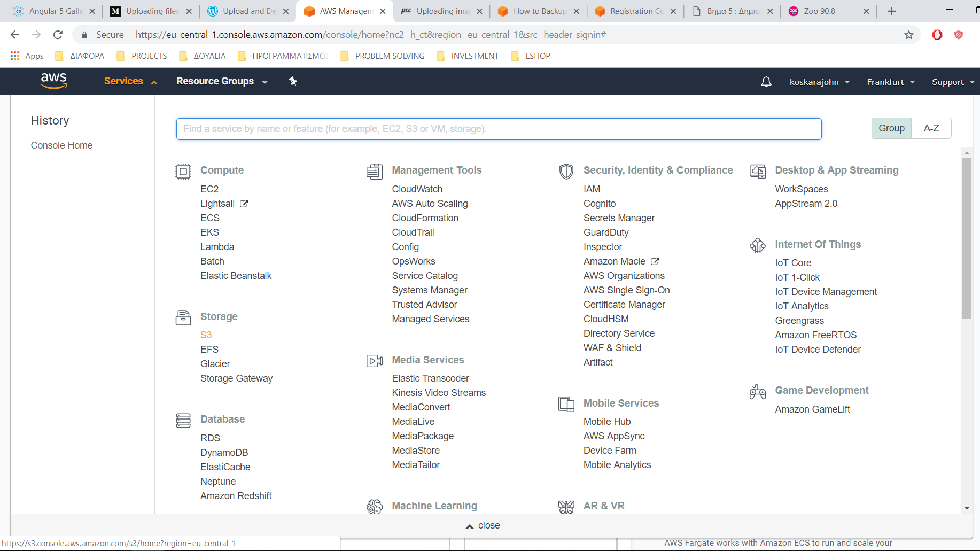
Task: Open the IAM service
Action: point(592,189)
